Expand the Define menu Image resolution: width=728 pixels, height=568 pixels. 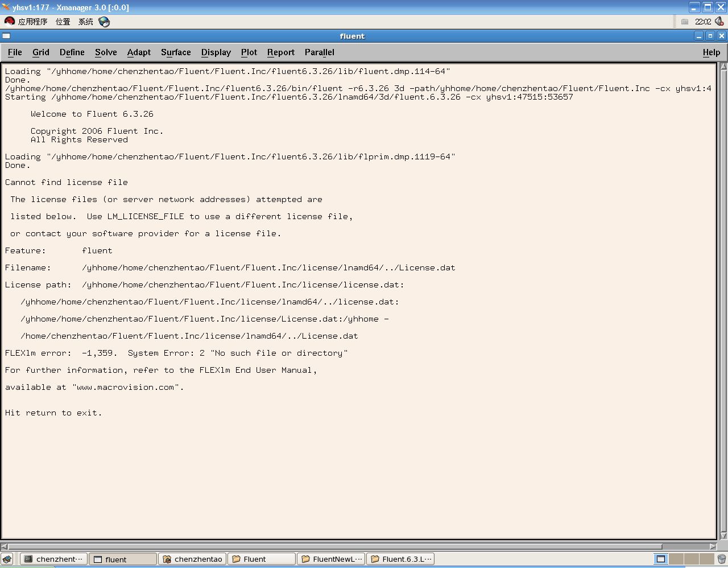click(x=72, y=52)
